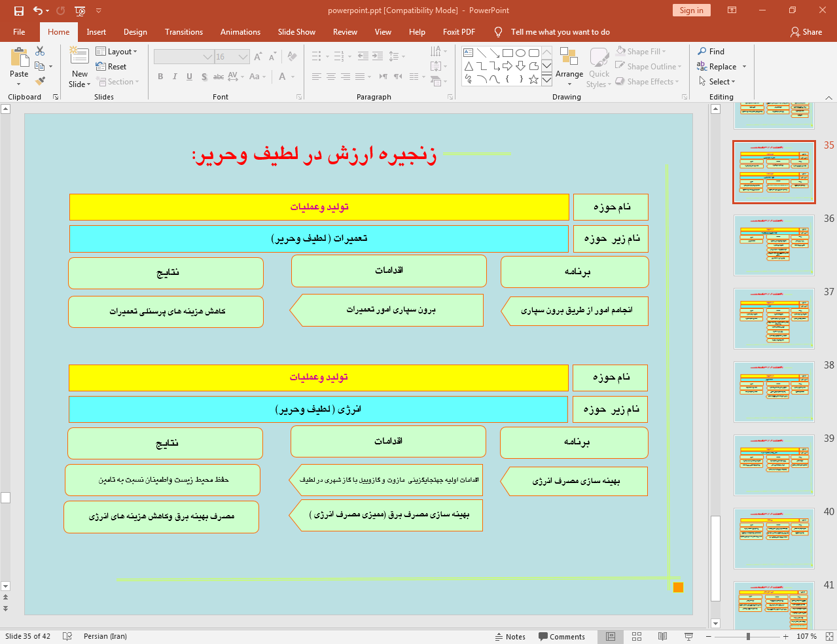
Task: Select slide 38 thumbnail
Action: pyautogui.click(x=774, y=392)
